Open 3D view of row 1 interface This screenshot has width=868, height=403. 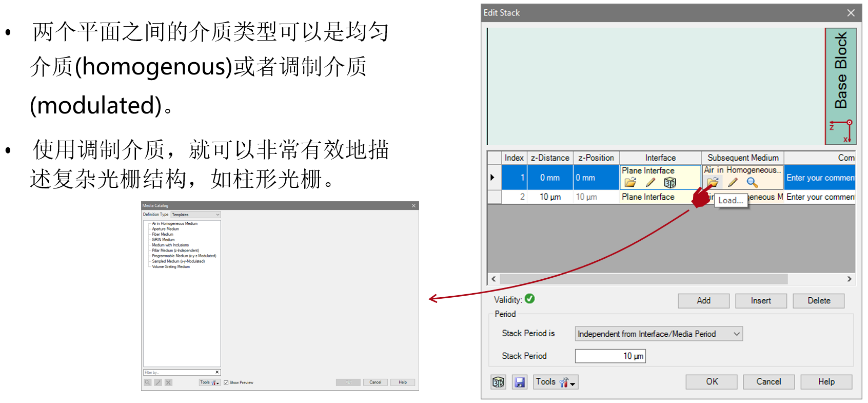pyautogui.click(x=670, y=182)
